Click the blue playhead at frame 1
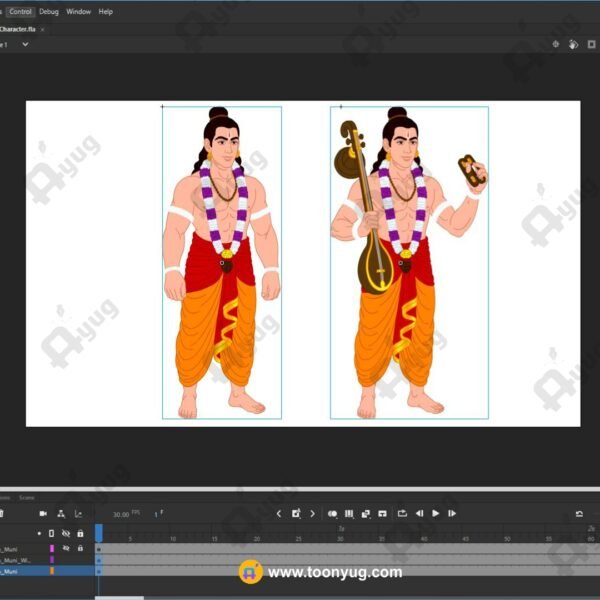 [99, 533]
